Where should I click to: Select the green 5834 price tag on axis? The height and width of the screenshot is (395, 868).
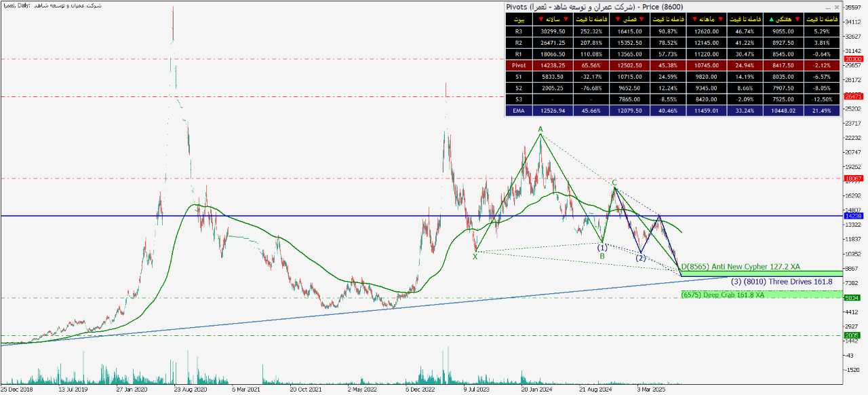[x=852, y=297]
